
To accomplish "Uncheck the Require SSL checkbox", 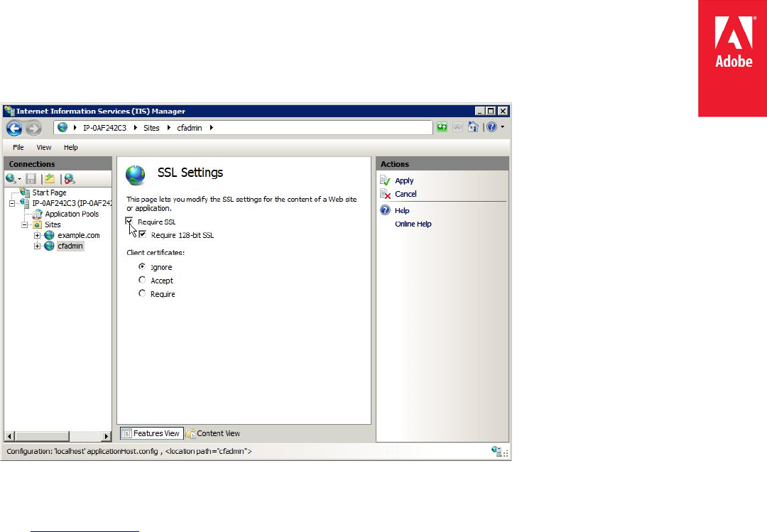I will click(x=129, y=222).
